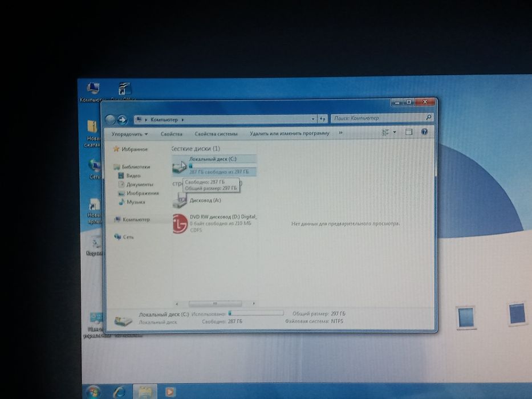The height and width of the screenshot is (399, 532).
Task: Click the Back navigation arrow
Action: [110, 120]
